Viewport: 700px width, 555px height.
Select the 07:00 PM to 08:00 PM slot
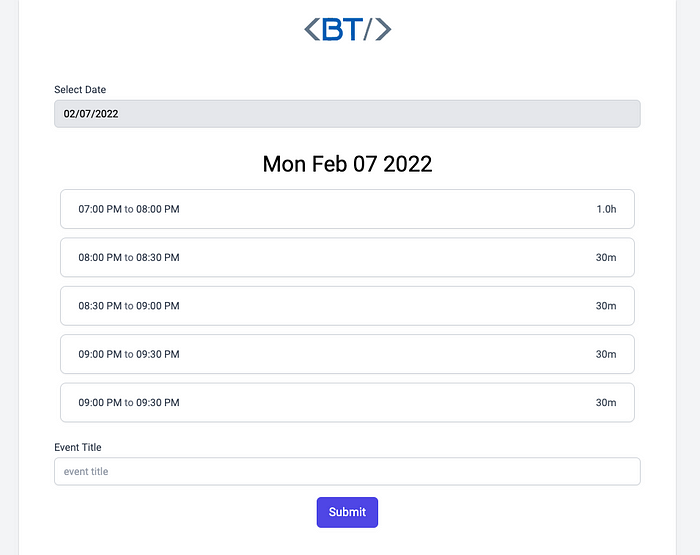coord(347,209)
